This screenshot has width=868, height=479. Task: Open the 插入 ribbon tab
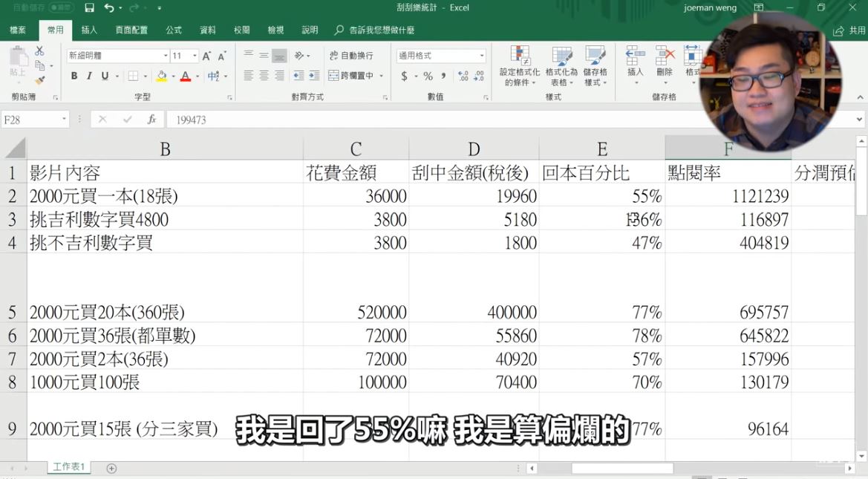89,30
